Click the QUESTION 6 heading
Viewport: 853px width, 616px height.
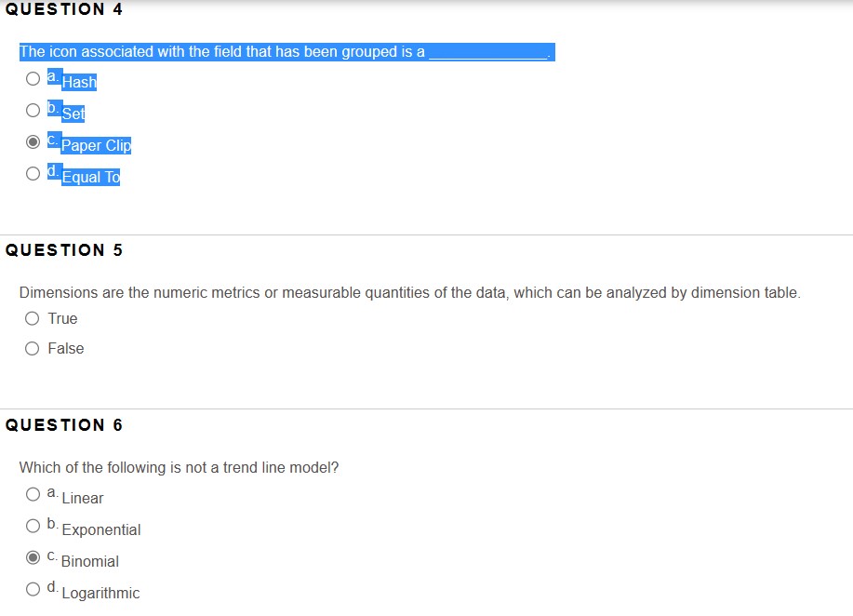(x=63, y=425)
